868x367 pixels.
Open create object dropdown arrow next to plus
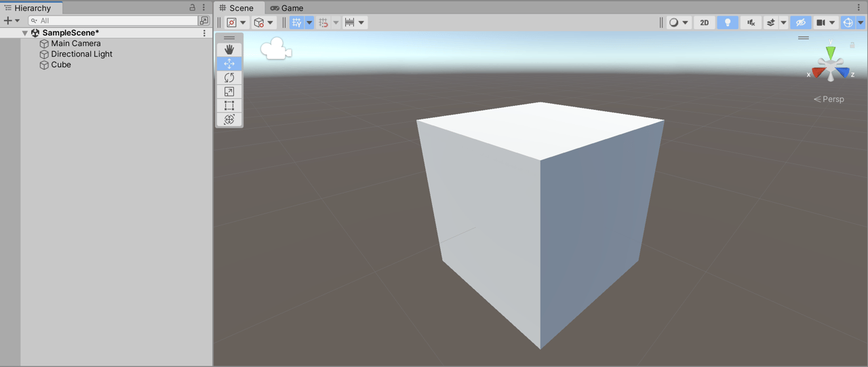(x=18, y=20)
